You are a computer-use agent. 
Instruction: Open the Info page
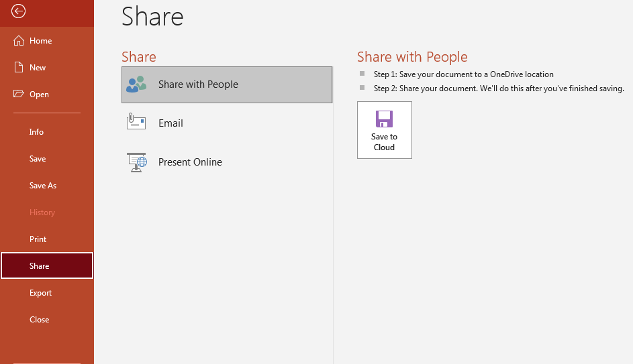pyautogui.click(x=36, y=132)
